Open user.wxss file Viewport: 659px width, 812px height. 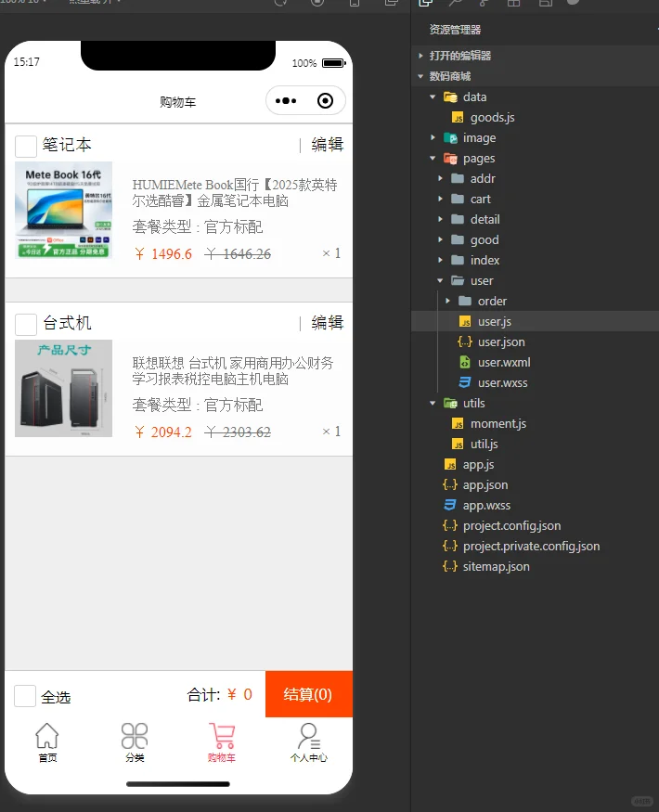502,382
